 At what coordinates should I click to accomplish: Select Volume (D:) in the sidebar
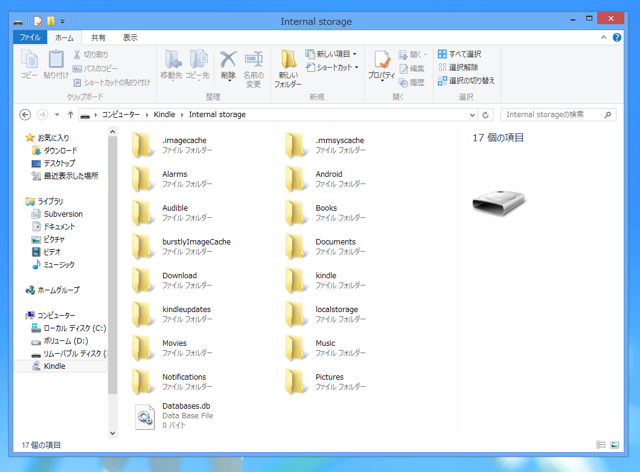tap(60, 341)
